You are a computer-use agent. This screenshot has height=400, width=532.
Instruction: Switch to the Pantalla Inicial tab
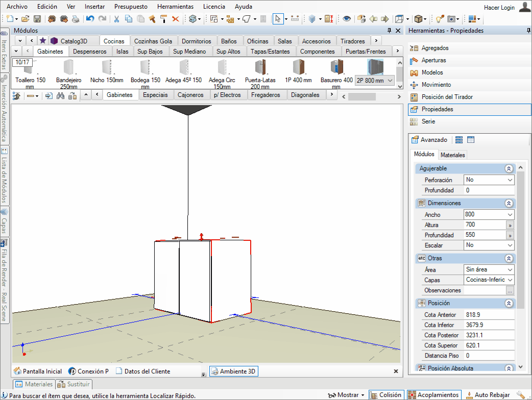38,371
